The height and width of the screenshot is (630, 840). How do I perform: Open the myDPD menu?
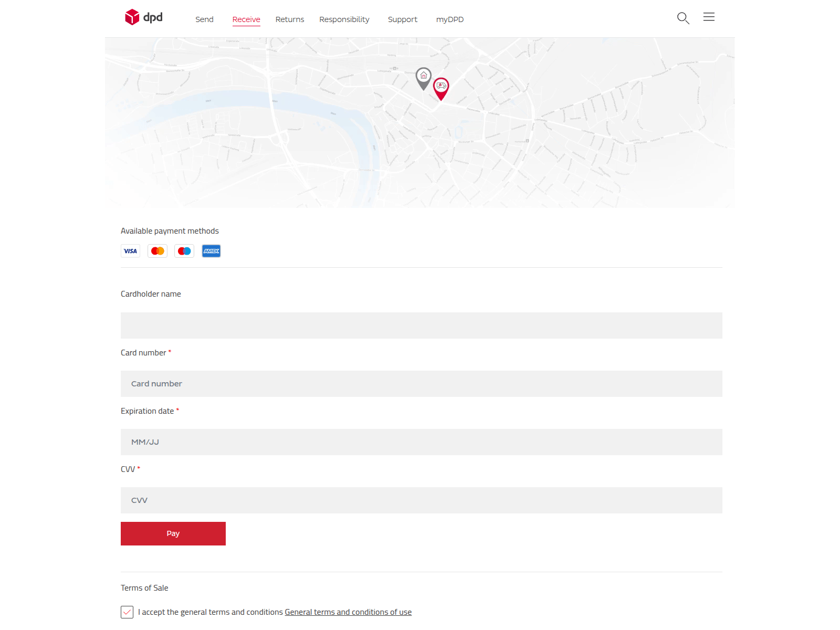[450, 19]
